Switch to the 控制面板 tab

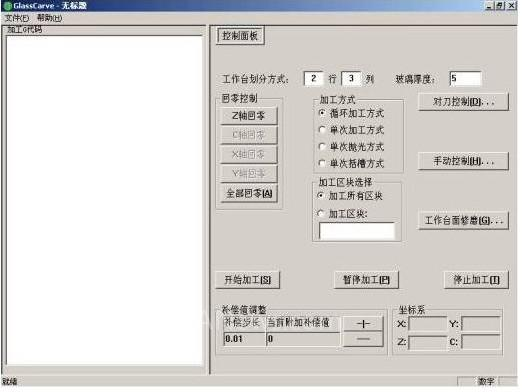click(240, 36)
